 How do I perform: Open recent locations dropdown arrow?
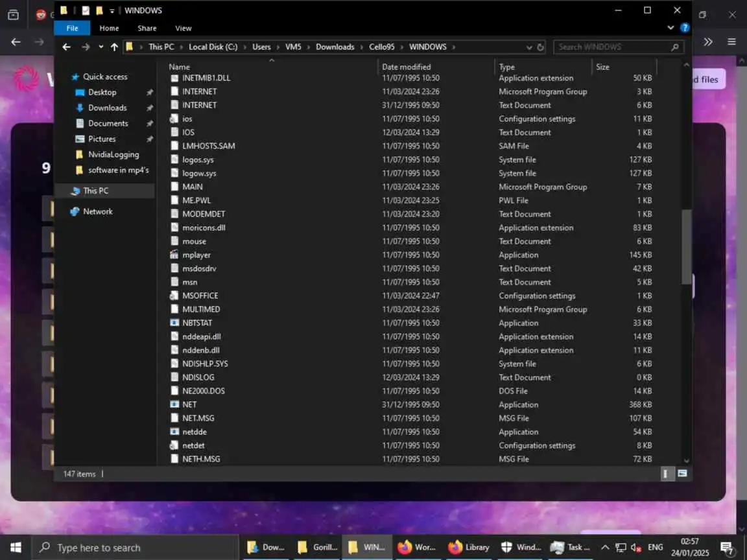tap(101, 47)
